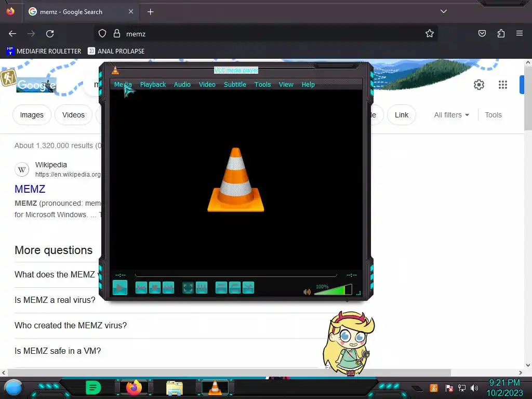
Task: Click Wikipedia site favicon in result
Action: pyautogui.click(x=22, y=169)
